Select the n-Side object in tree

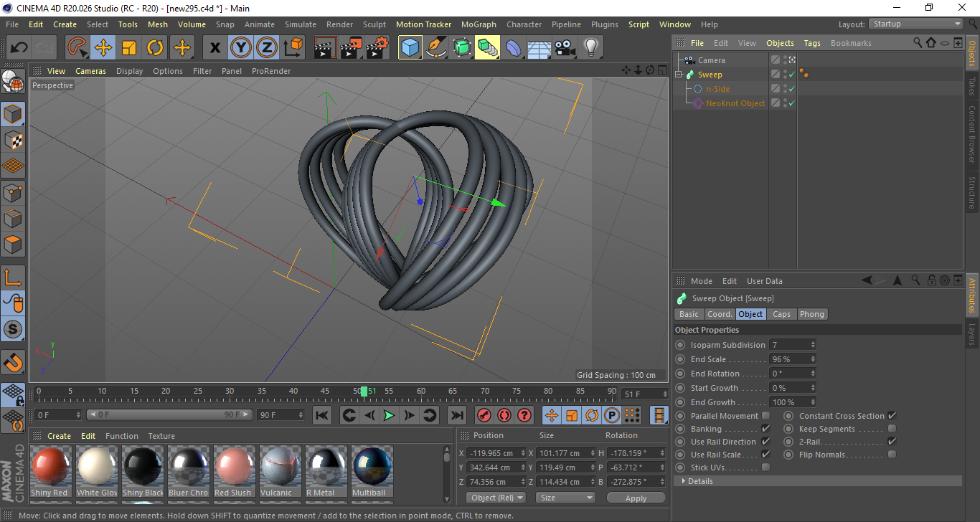pyautogui.click(x=717, y=89)
